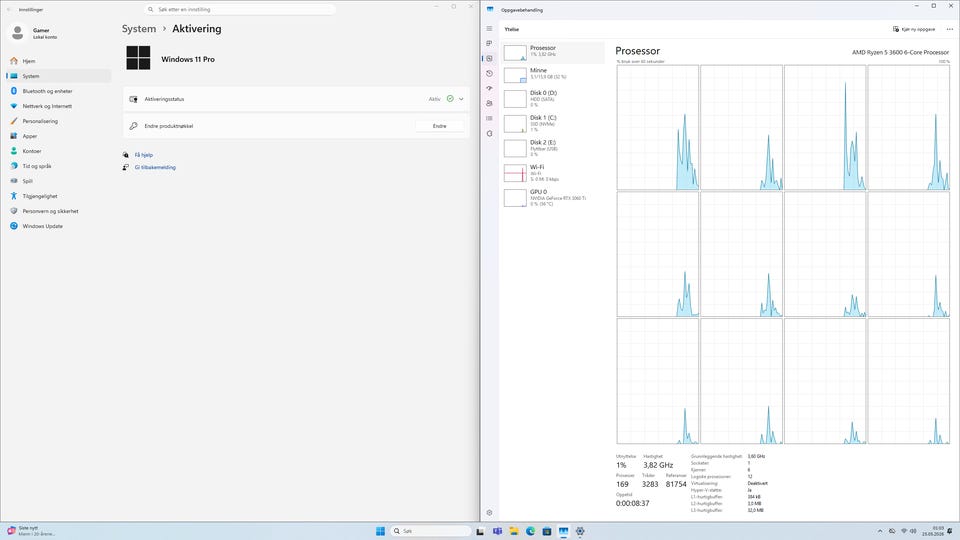Go to Hjem in settings sidebar
The image size is (960, 540).
click(59, 61)
